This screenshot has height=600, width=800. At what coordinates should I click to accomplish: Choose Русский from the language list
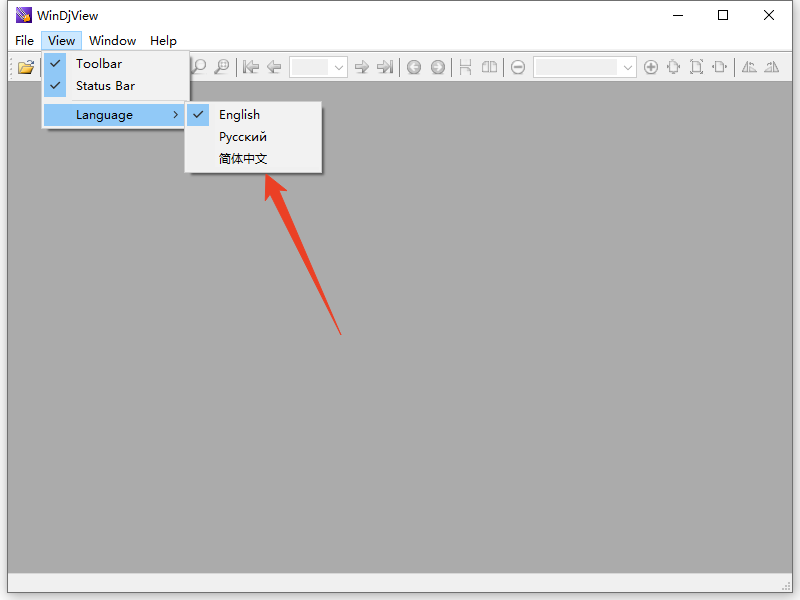click(243, 137)
